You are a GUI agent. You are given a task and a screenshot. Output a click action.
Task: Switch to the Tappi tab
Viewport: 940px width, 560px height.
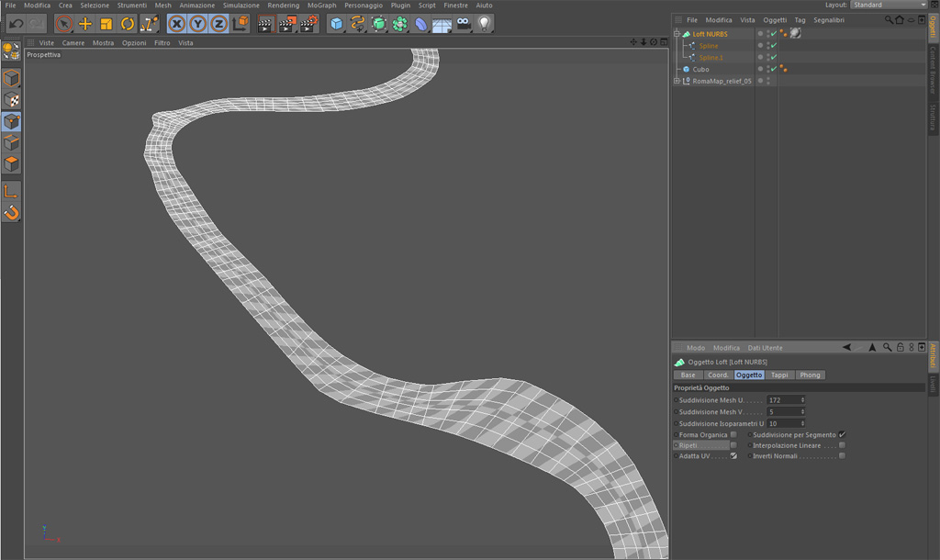coord(778,375)
